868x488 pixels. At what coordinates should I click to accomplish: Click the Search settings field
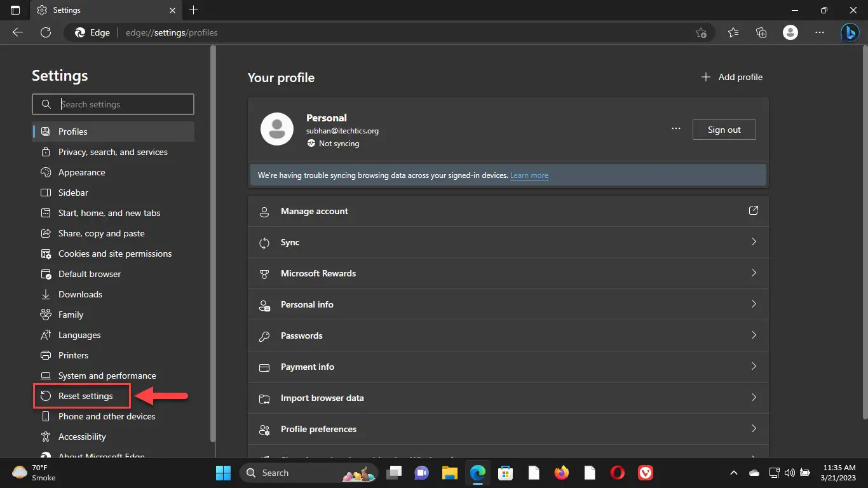click(113, 104)
